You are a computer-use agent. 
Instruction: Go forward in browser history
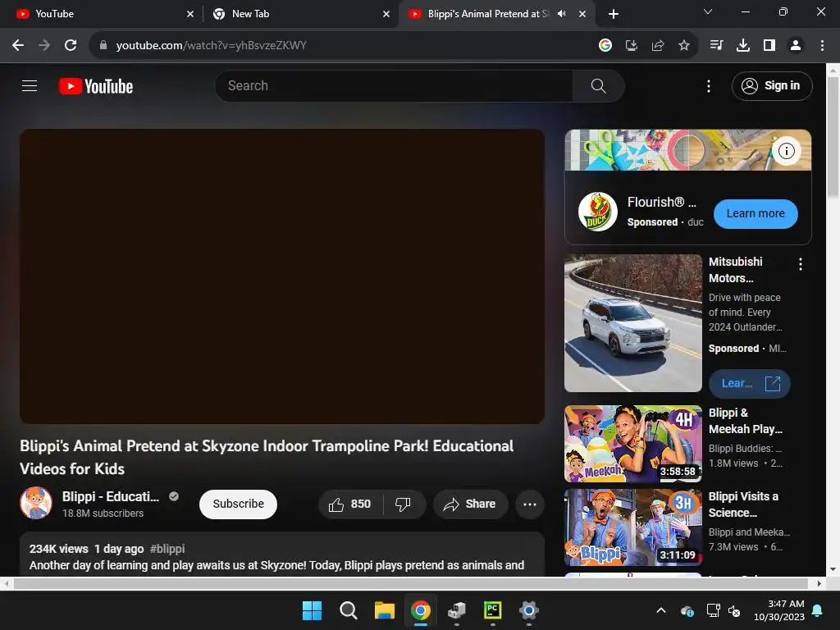click(44, 46)
